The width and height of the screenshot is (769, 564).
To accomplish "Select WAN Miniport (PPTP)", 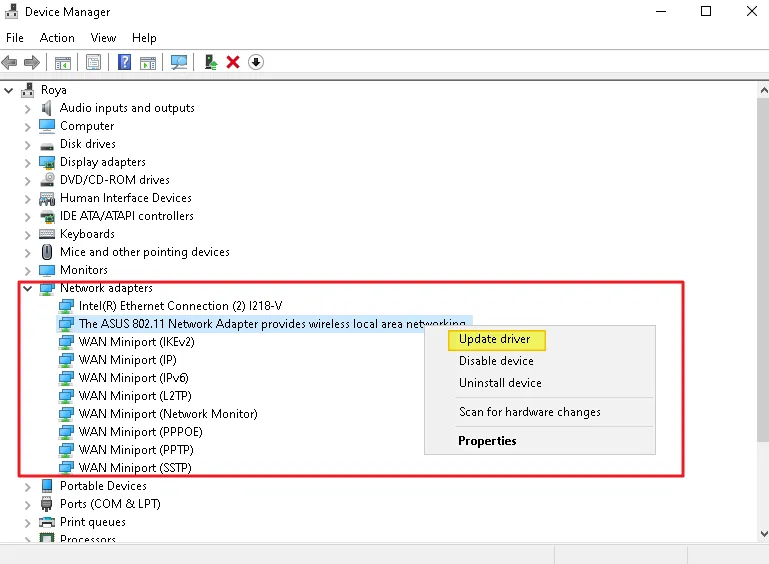I will coord(136,450).
